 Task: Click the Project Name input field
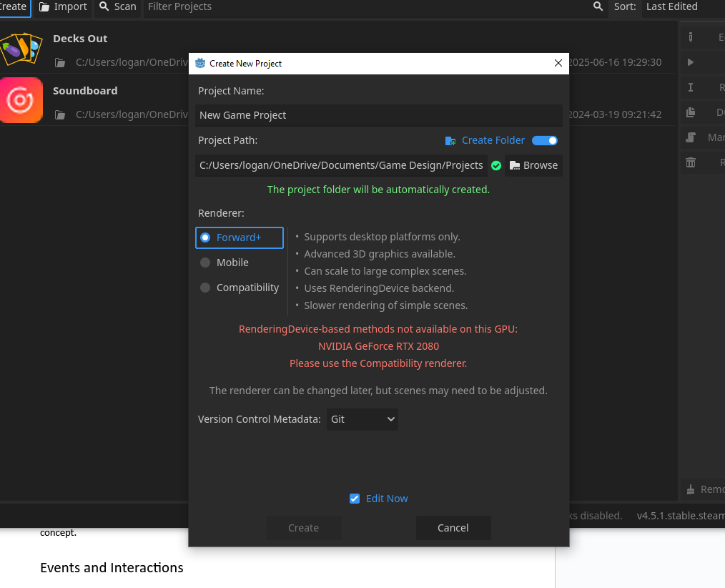coord(378,115)
